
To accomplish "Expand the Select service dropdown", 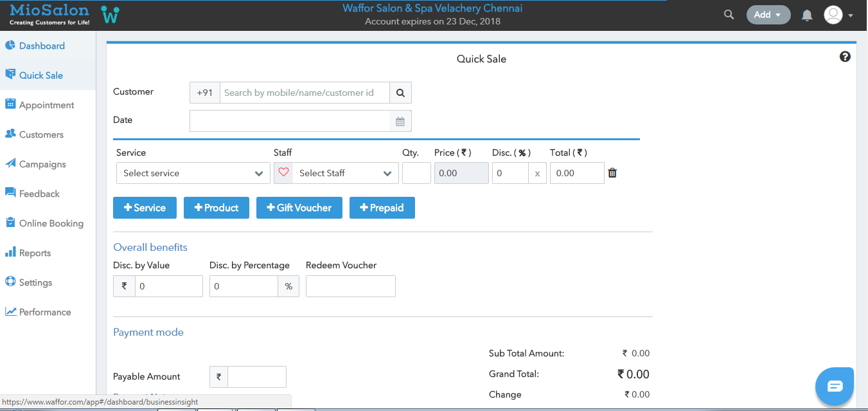I will (193, 173).
